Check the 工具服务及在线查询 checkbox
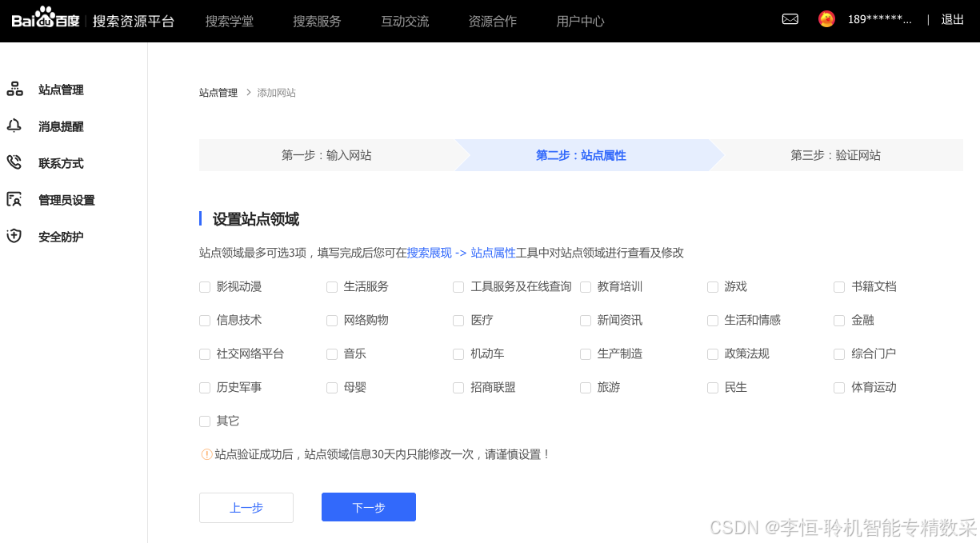Viewport: 980px width, 543px height. 458,287
